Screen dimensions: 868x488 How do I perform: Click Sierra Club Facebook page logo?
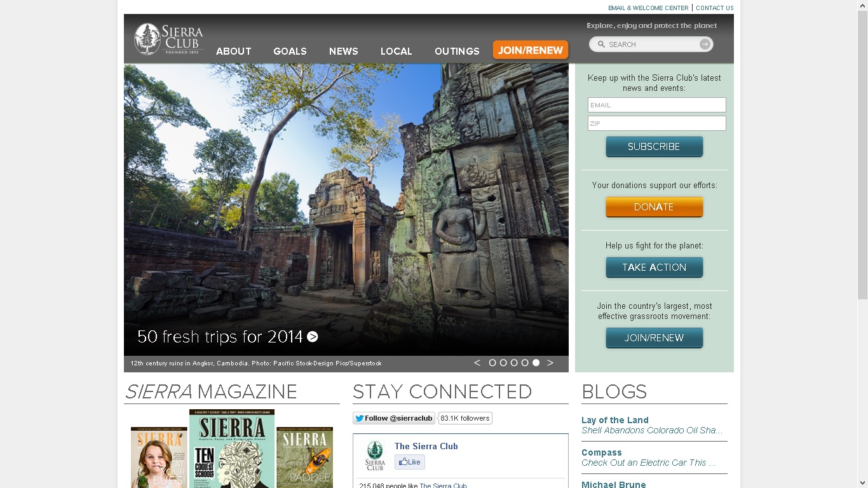[375, 456]
